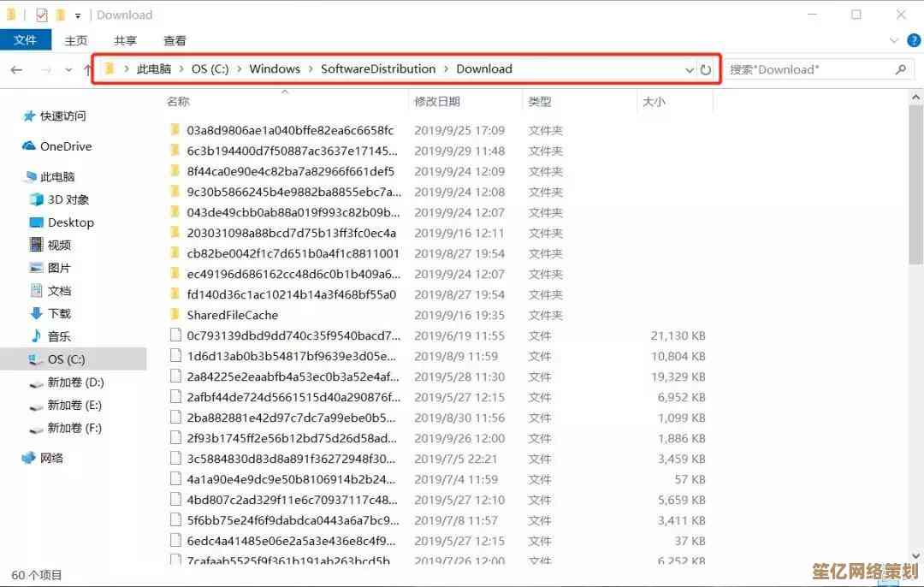Click the Properties checkmark icon in title bar
The image size is (924, 587).
pos(42,15)
